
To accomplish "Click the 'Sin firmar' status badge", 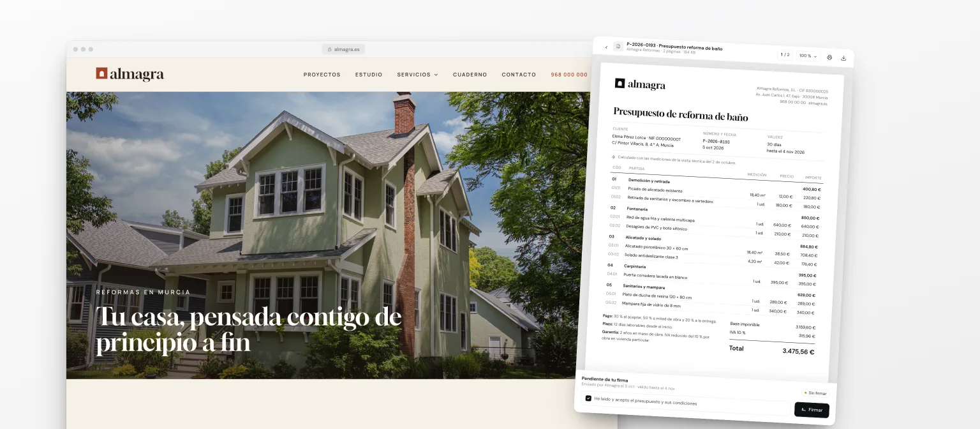I will 815,393.
